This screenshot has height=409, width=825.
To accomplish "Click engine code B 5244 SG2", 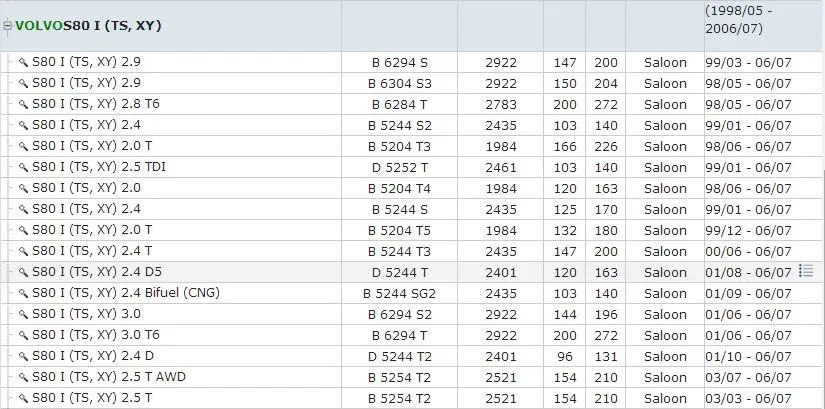I will pos(400,294).
